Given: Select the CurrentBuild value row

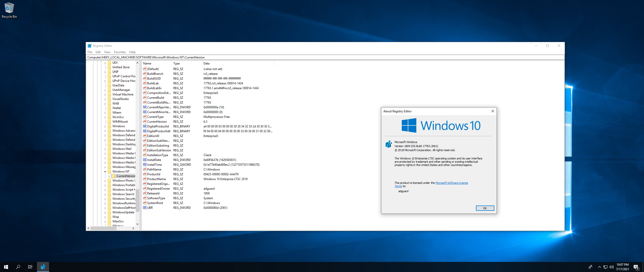Looking at the screenshot, I should 208,97.
